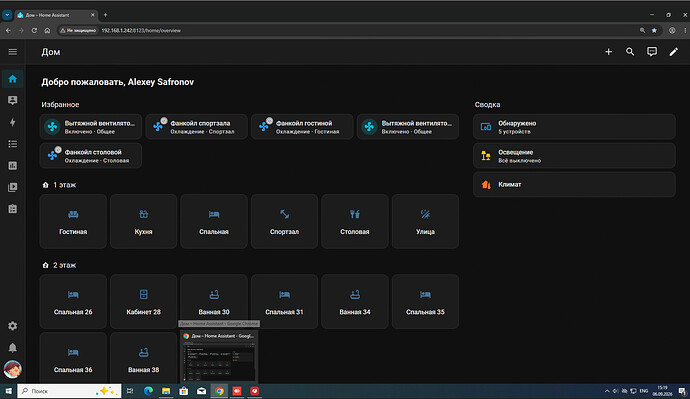The height and width of the screenshot is (399, 690).
Task: Focus the address bar with 192.168.1.242 URL
Action: 141,30
